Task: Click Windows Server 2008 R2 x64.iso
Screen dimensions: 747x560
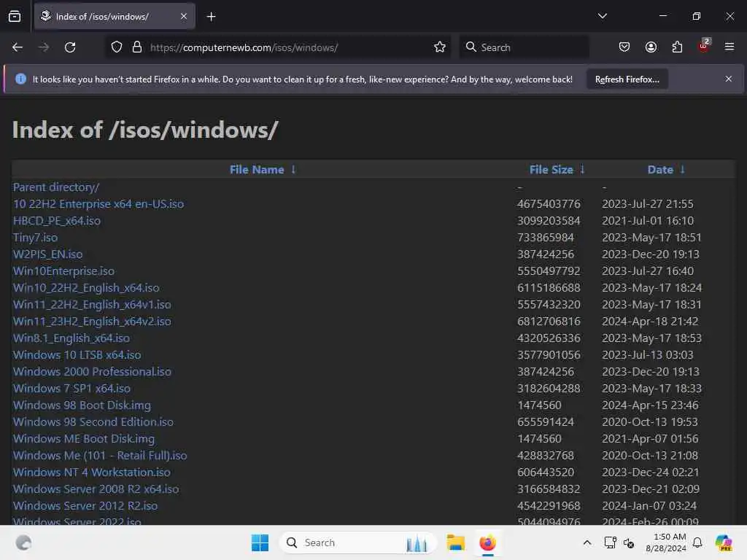Action: tap(96, 489)
